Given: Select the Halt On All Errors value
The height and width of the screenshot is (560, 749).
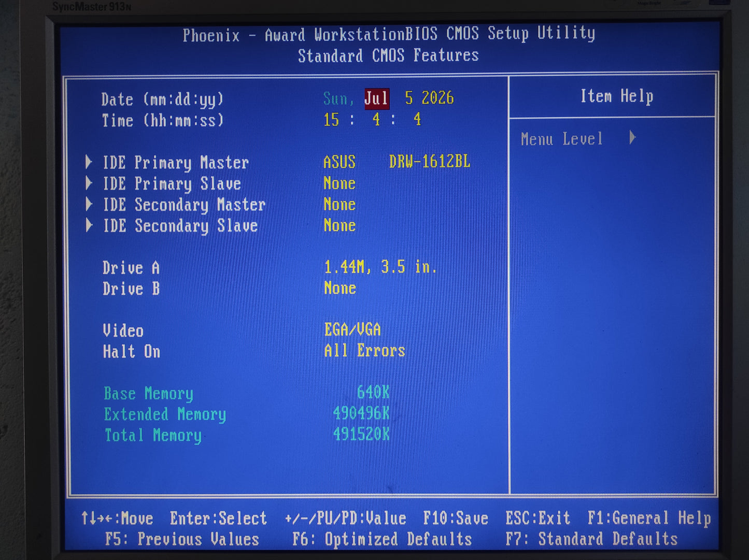Looking at the screenshot, I should click(x=364, y=351).
